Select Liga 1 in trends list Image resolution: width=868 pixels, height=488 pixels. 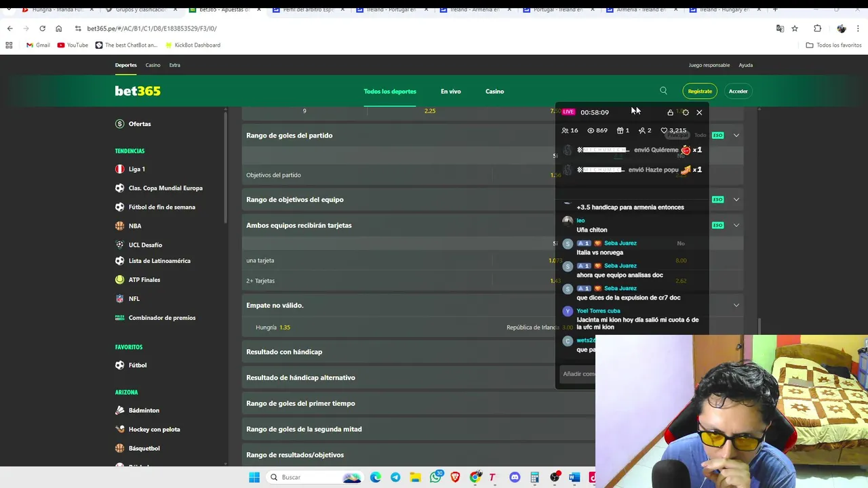[x=137, y=169]
